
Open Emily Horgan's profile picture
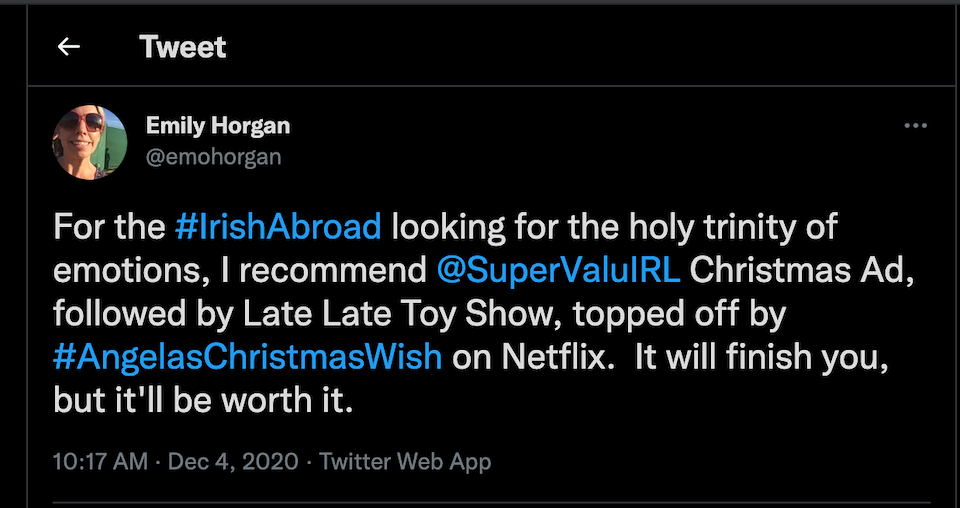[90, 142]
